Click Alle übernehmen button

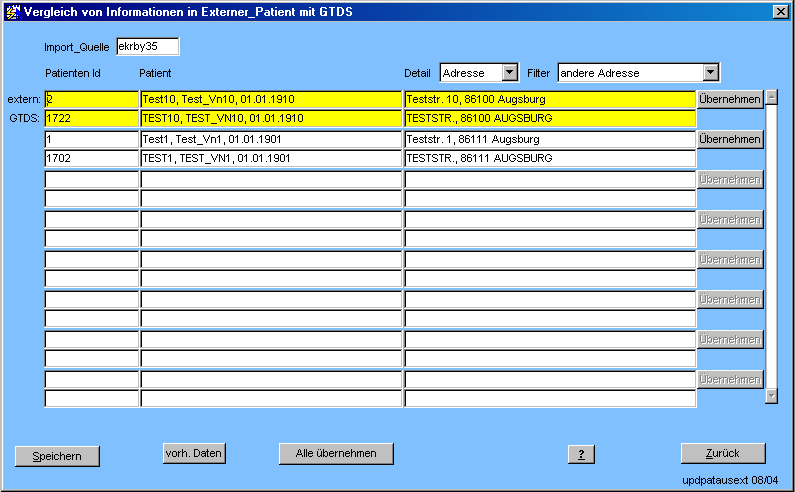[336, 453]
